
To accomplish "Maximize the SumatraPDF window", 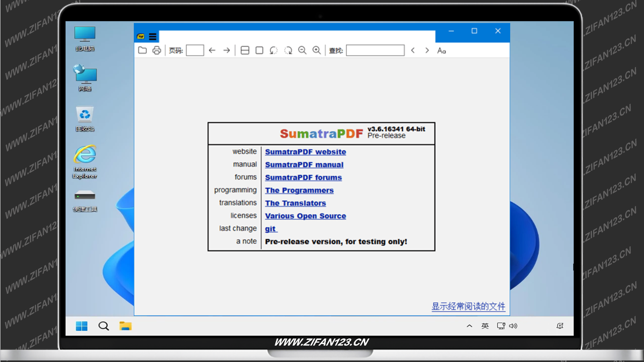I will tap(474, 31).
